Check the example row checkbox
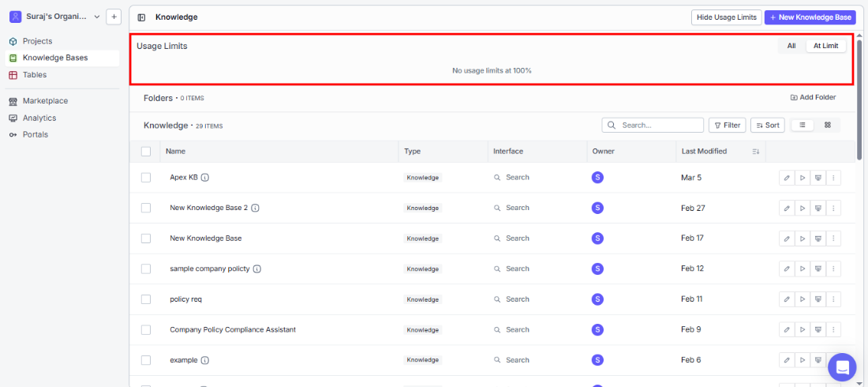The height and width of the screenshot is (387, 868). point(146,360)
